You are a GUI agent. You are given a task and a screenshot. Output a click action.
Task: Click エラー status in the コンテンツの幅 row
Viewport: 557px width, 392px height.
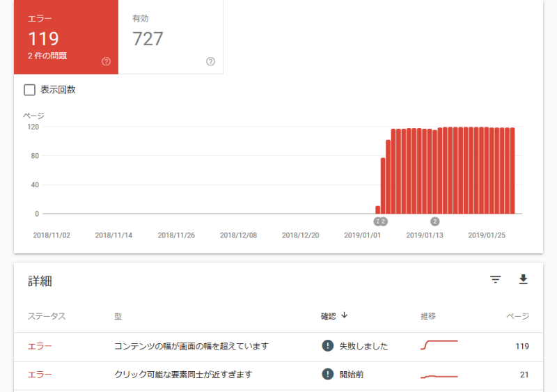tap(40, 346)
